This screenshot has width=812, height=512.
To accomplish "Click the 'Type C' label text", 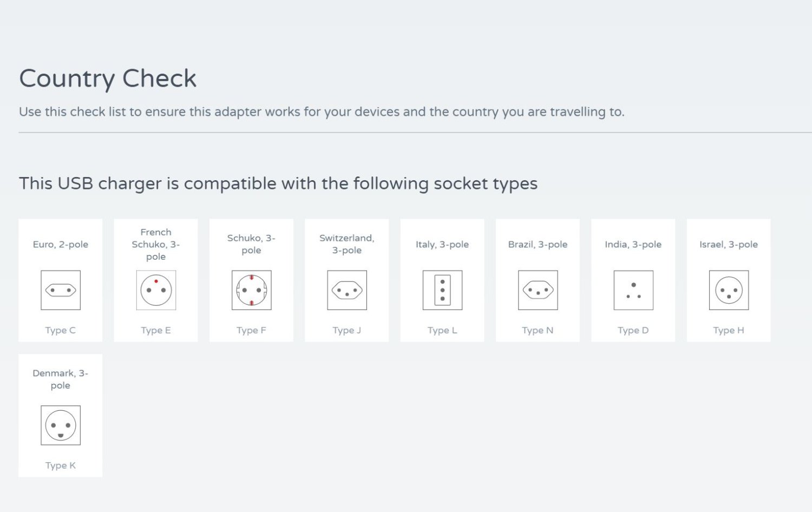I will point(61,330).
